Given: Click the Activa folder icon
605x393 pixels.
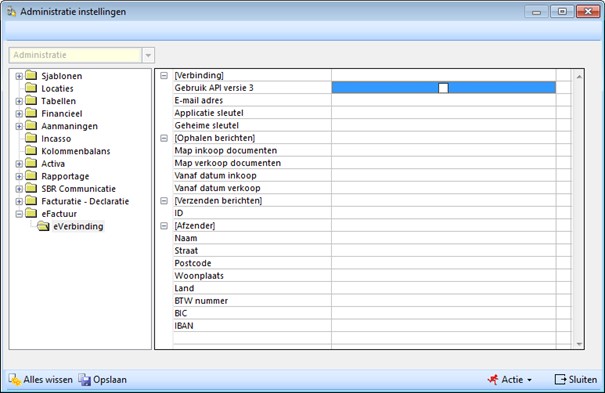Looking at the screenshot, I should (x=31, y=163).
